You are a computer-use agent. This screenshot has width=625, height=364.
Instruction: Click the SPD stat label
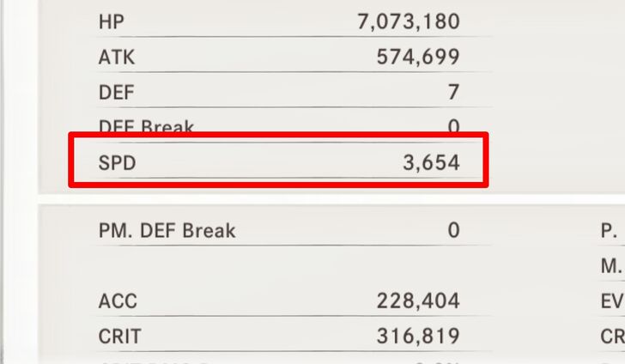[118, 161]
